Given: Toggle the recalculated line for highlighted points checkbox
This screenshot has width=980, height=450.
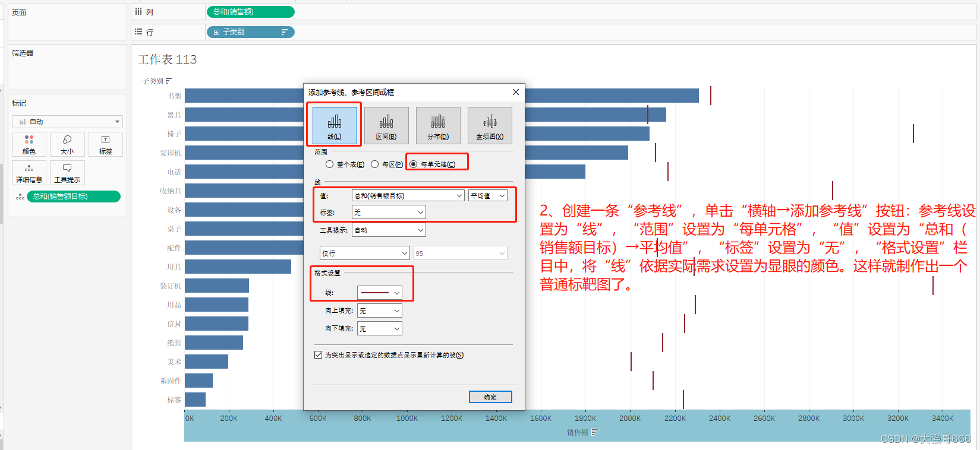Looking at the screenshot, I should click(x=318, y=355).
